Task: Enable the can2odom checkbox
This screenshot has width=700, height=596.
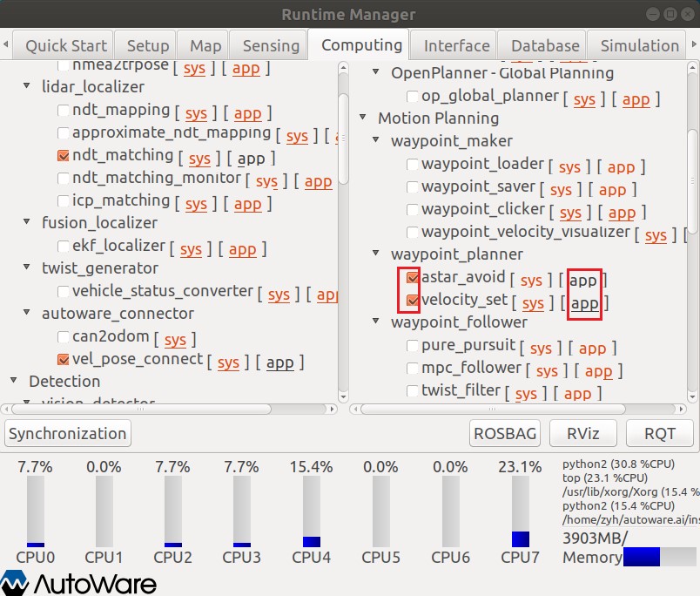Action: point(64,337)
